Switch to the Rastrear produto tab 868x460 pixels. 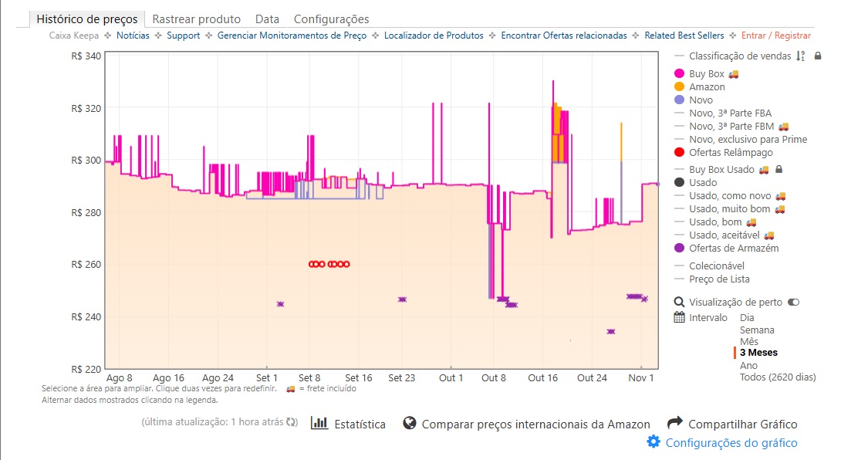click(x=196, y=19)
